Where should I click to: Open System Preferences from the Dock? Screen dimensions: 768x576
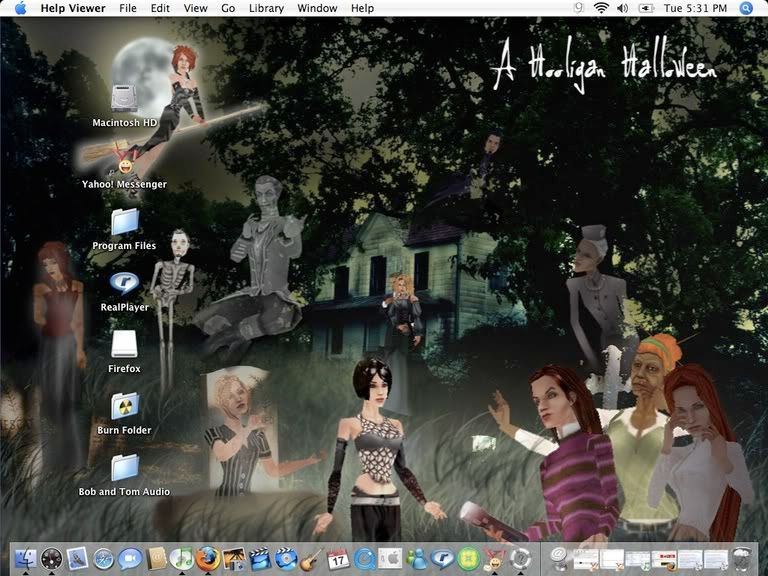pos(390,559)
